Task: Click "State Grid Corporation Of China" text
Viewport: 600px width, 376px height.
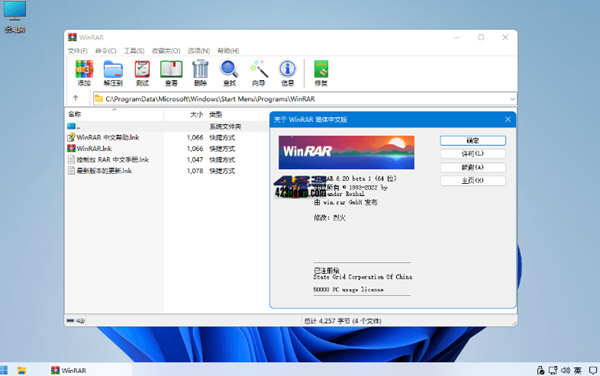Action: [363, 277]
